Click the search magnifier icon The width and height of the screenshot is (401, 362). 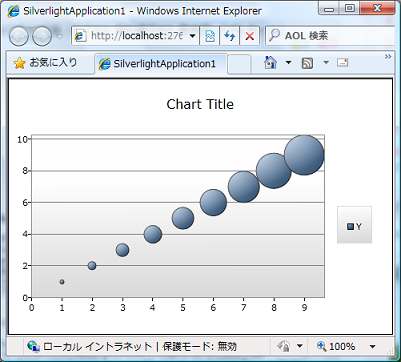(274, 35)
